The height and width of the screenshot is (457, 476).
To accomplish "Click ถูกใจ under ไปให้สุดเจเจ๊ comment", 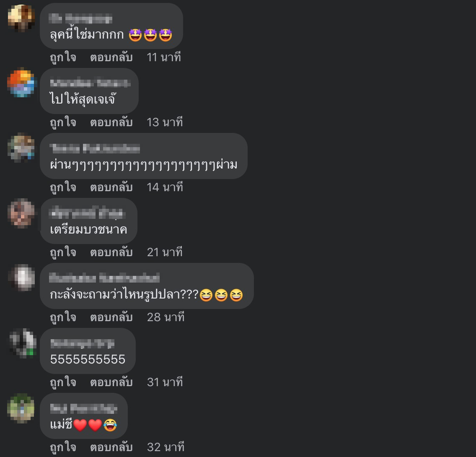I will 63,122.
